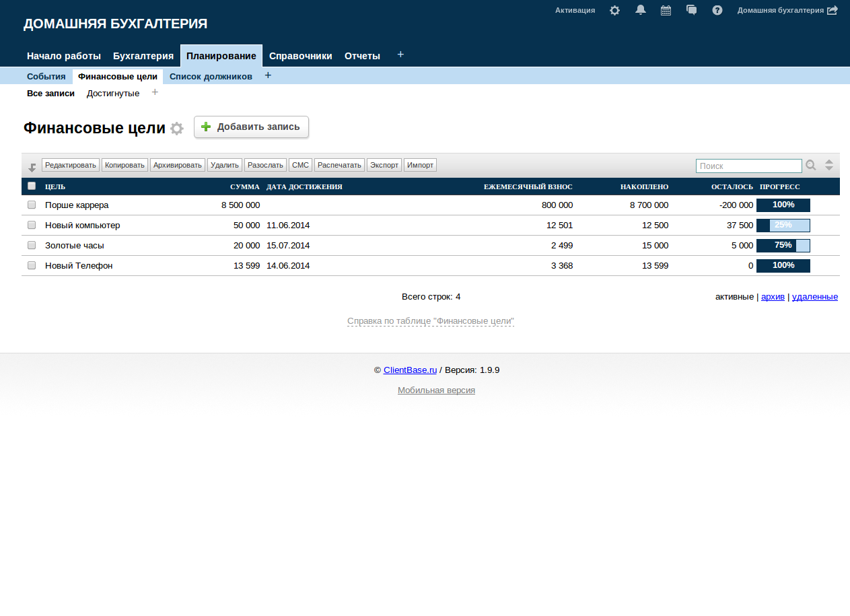This screenshot has width=850, height=616.
Task: Click the 75% progress bar for Золотые часы
Action: point(783,246)
